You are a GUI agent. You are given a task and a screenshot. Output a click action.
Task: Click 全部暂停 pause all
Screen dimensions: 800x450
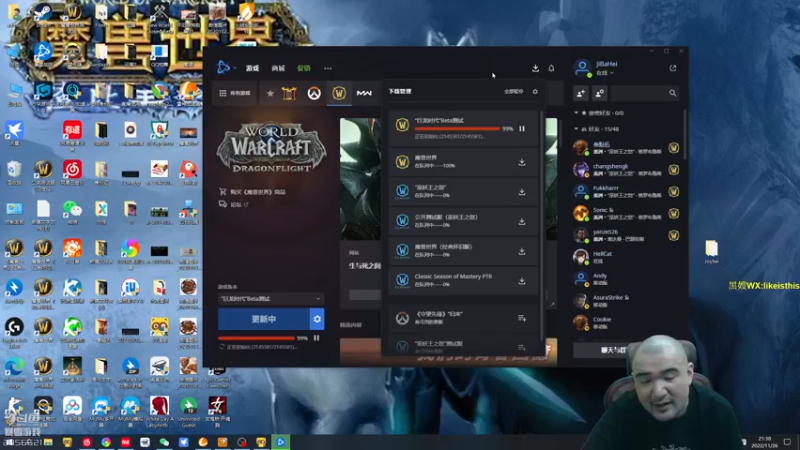tap(513, 92)
